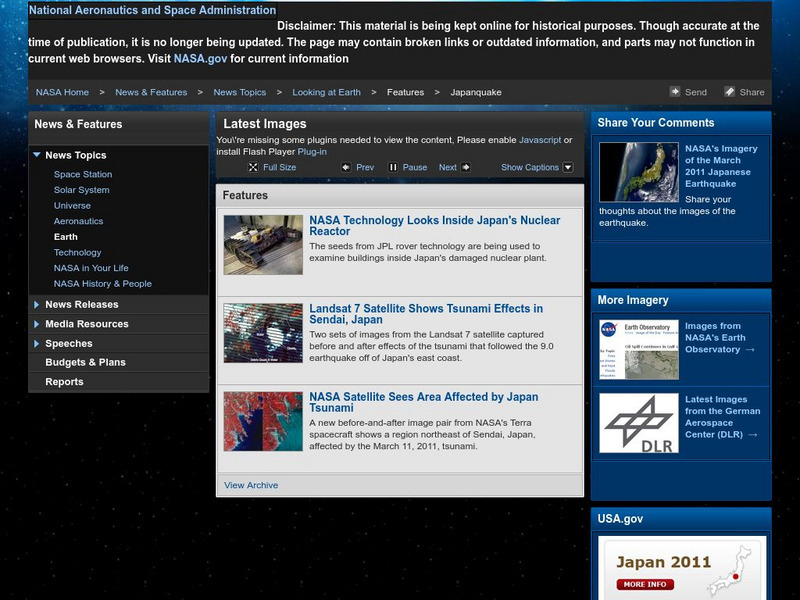The height and width of the screenshot is (600, 800).
Task: Click the Javascript link
Action: click(x=540, y=140)
